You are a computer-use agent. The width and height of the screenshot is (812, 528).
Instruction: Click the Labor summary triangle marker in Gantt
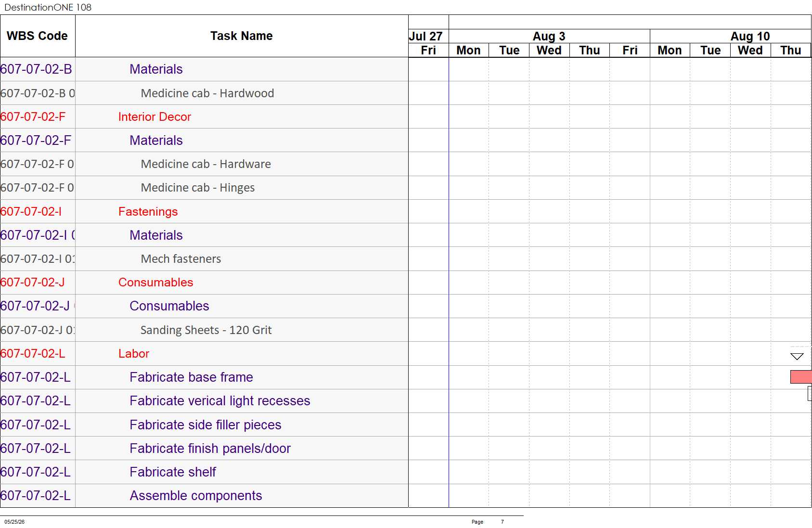797,356
